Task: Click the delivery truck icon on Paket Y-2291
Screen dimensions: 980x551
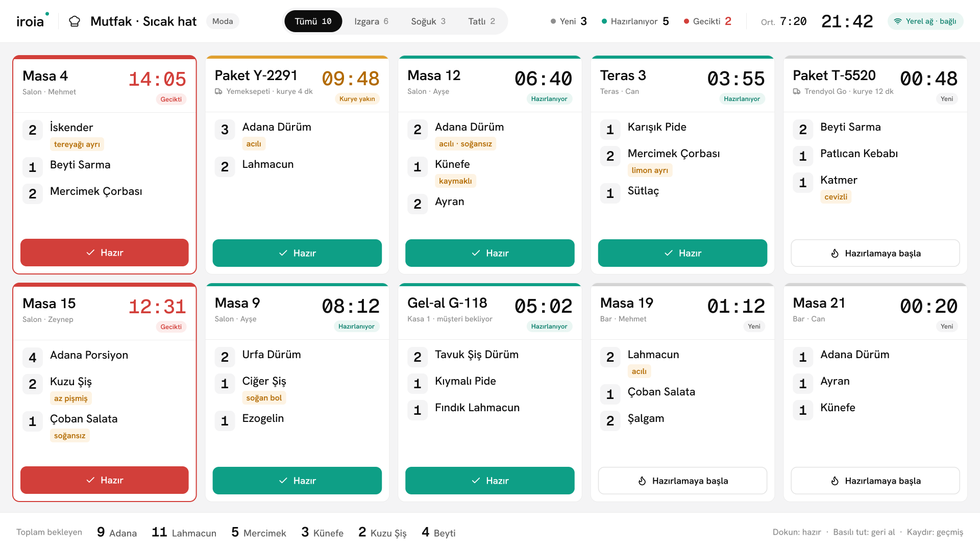Action: [x=218, y=91]
